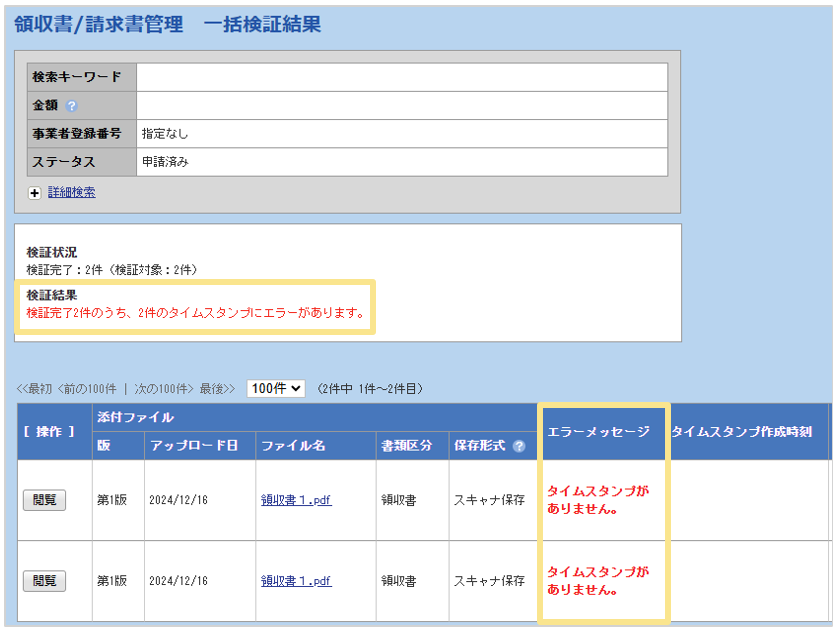Click the アップロード日 column header

click(x=194, y=446)
